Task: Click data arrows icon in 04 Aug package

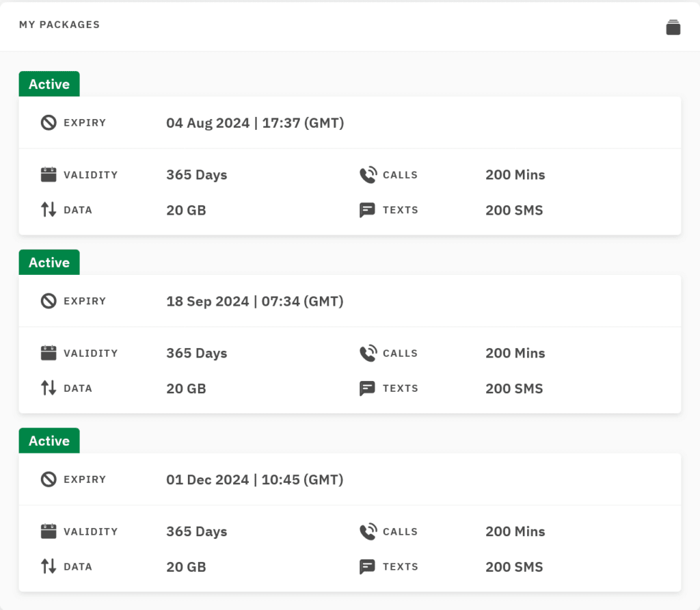Action: (x=49, y=210)
